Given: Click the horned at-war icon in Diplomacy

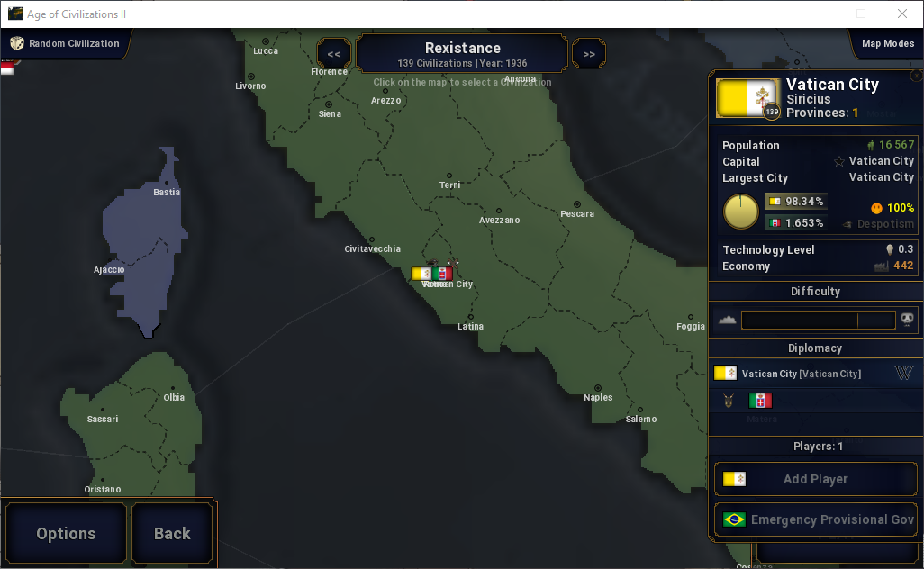Looking at the screenshot, I should (729, 402).
